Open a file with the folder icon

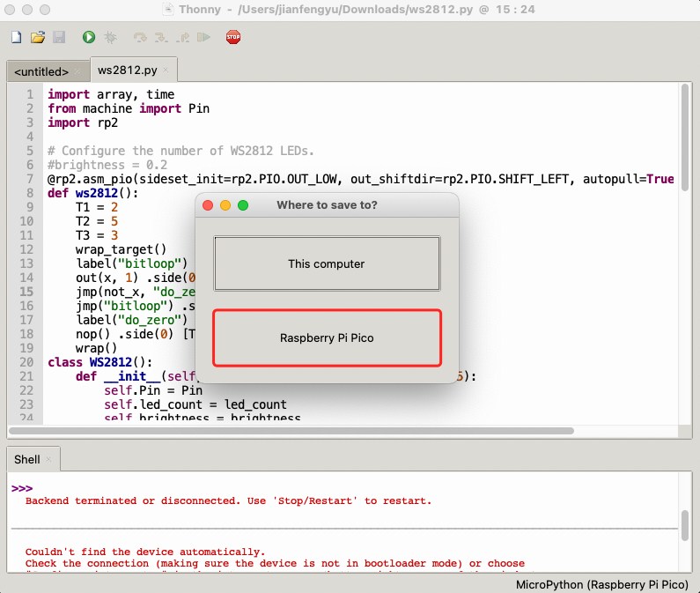38,37
